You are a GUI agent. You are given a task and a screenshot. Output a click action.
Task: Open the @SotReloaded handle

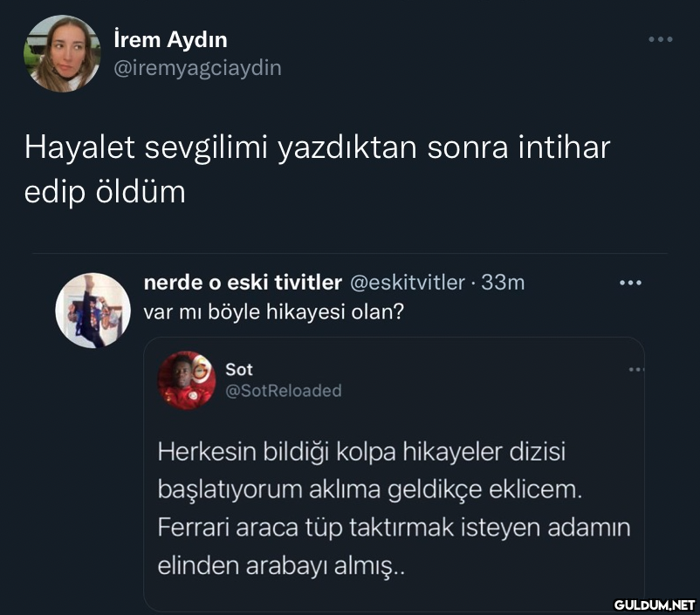[x=283, y=391]
